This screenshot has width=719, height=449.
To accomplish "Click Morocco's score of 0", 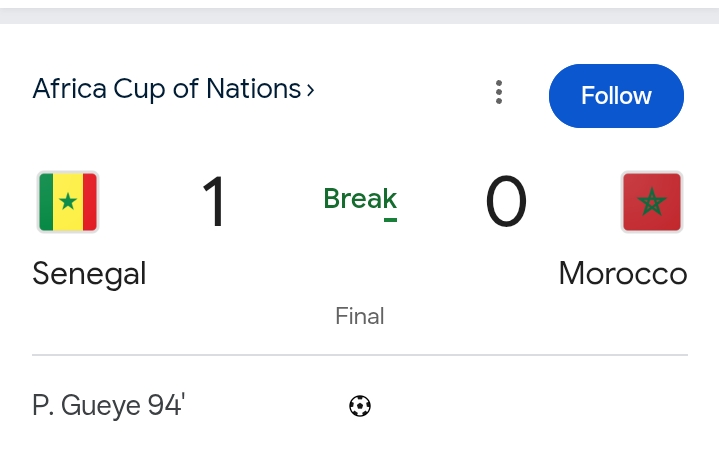I will tap(506, 202).
